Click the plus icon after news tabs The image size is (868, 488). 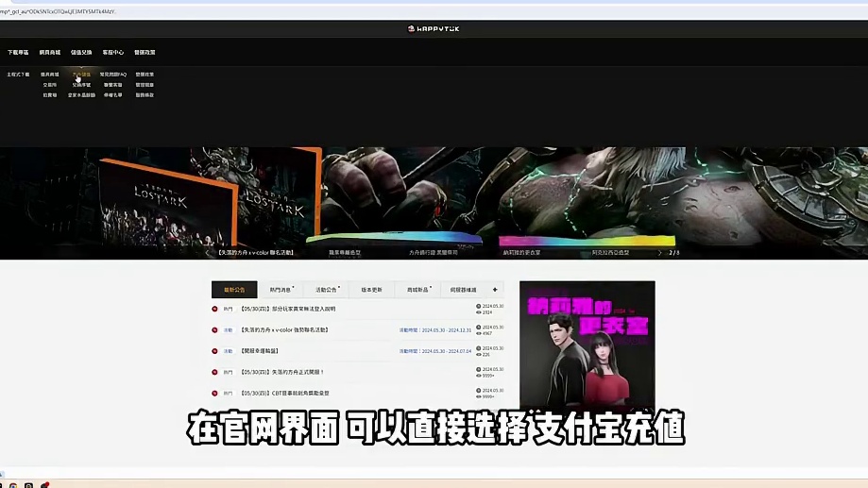click(x=495, y=290)
